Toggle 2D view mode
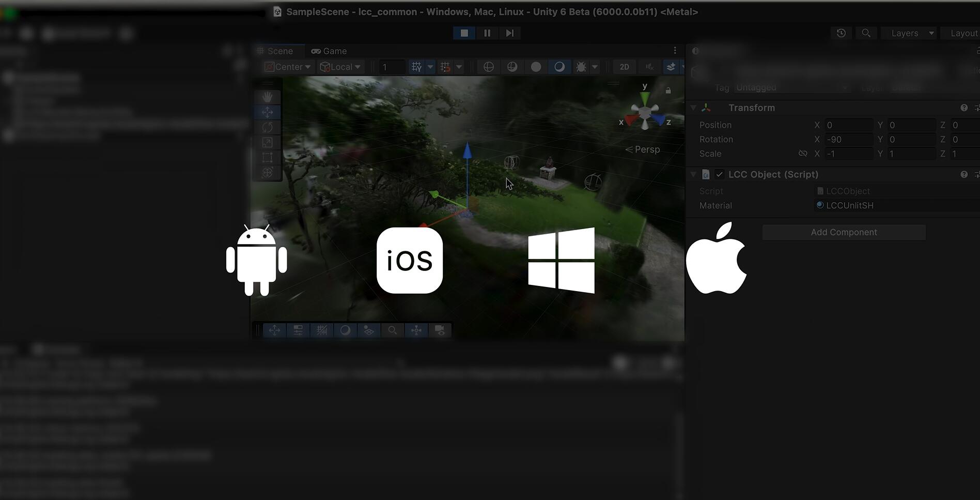Image resolution: width=980 pixels, height=500 pixels. (x=624, y=67)
